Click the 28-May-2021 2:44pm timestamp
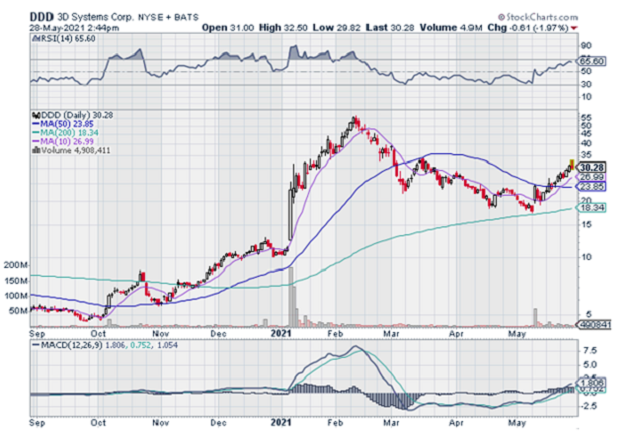The height and width of the screenshot is (432, 630). click(x=74, y=28)
